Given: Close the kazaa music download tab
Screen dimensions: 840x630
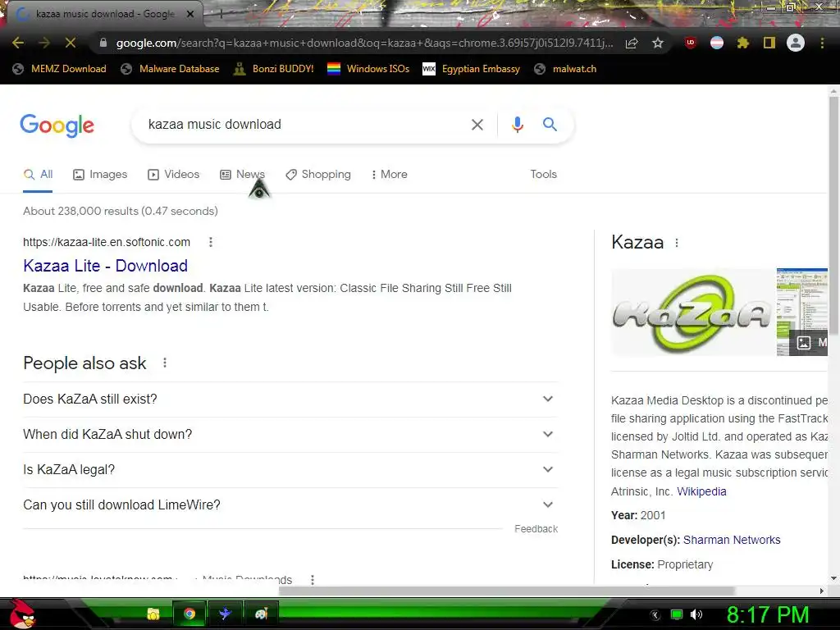Looking at the screenshot, I should coord(190,14).
